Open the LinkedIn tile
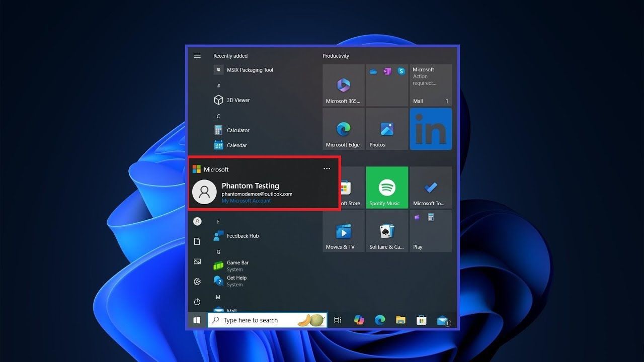 pos(431,129)
